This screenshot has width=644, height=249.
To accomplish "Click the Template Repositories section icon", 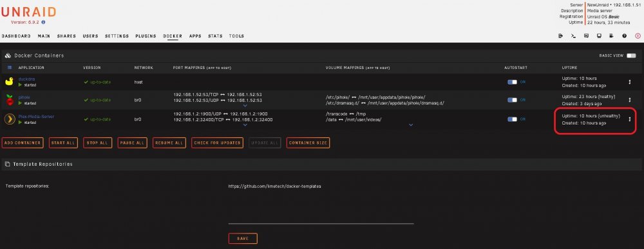I will pyautogui.click(x=7, y=164).
